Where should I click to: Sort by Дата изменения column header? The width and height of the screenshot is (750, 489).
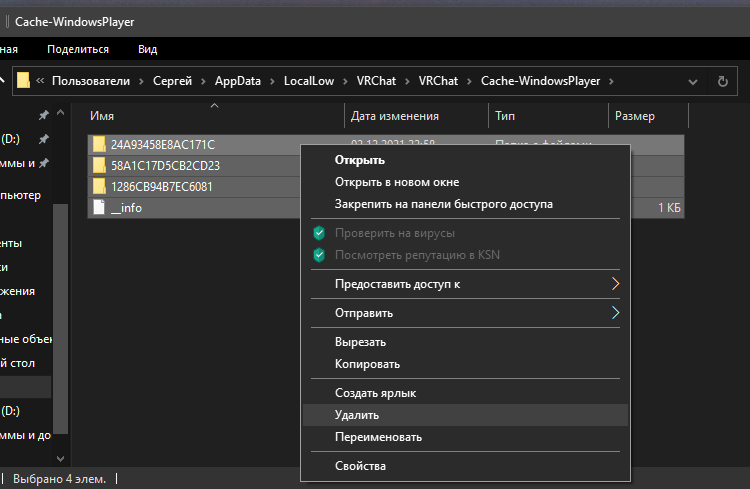pos(395,116)
